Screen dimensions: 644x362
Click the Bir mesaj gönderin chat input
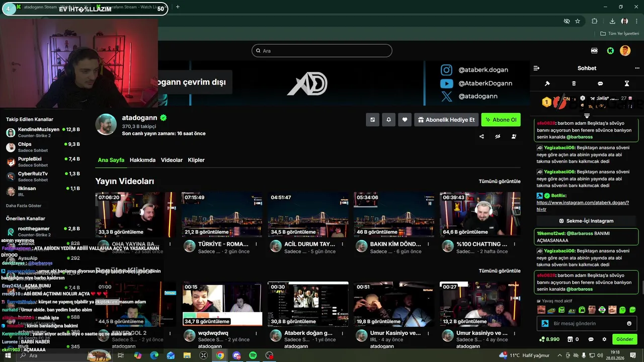point(588,323)
